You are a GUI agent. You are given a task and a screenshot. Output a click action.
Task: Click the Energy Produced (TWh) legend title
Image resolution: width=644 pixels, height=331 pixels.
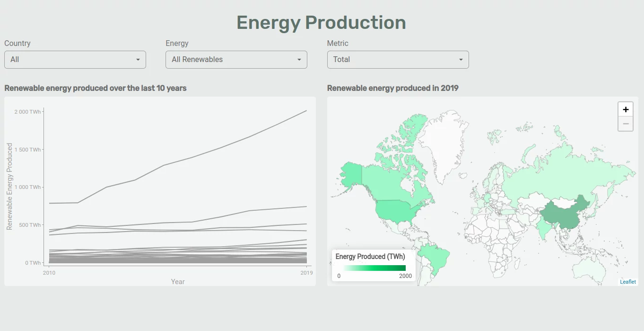pyautogui.click(x=370, y=257)
